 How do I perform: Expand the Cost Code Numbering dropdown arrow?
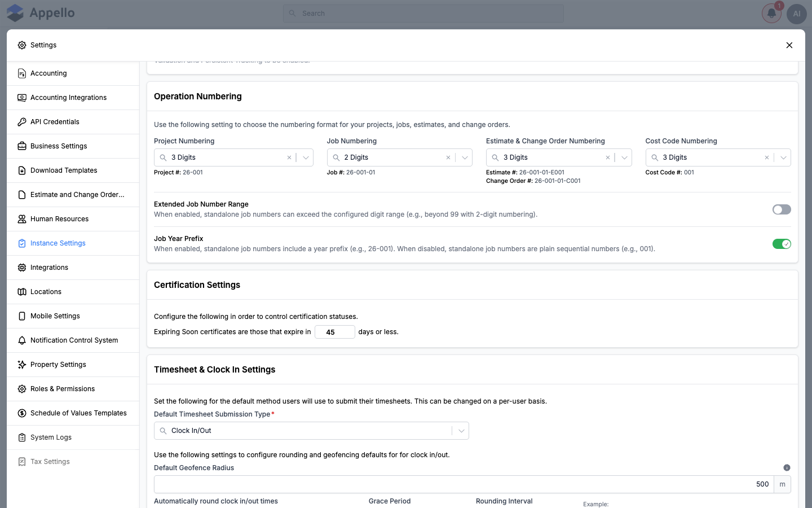point(783,157)
